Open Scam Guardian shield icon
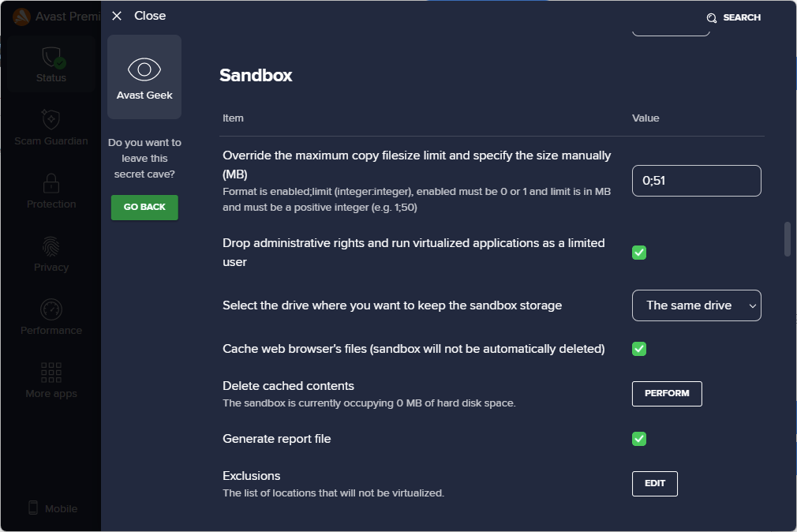Viewport: 797px width, 532px height. point(51,119)
